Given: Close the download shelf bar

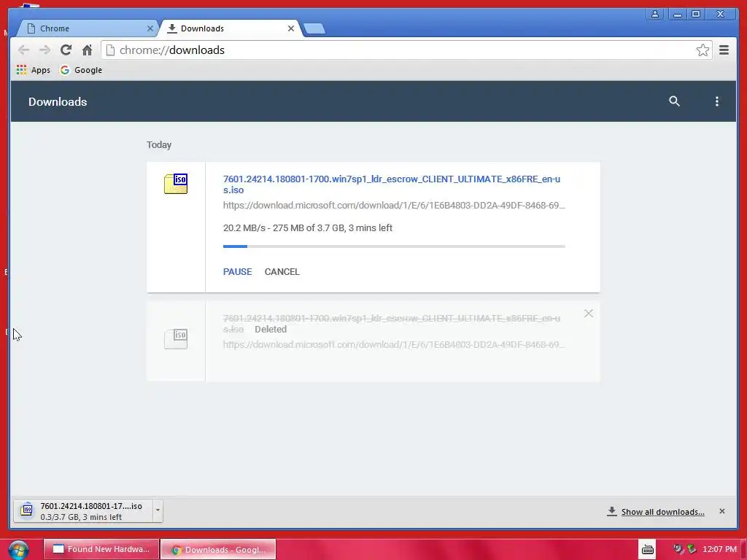Looking at the screenshot, I should (721, 511).
